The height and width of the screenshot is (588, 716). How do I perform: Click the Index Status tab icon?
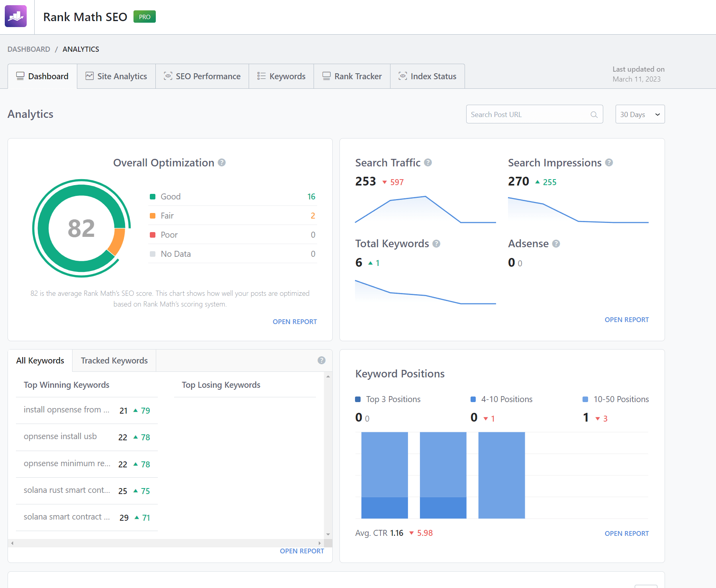click(x=403, y=76)
